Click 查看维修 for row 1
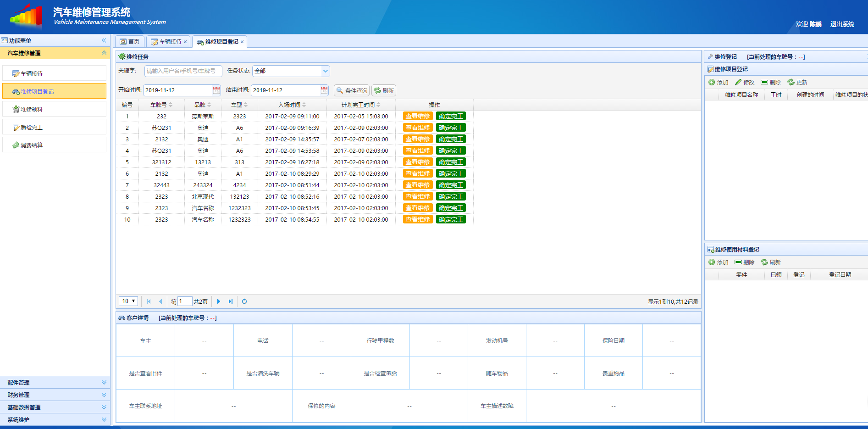Image resolution: width=868 pixels, height=429 pixels. tap(418, 116)
